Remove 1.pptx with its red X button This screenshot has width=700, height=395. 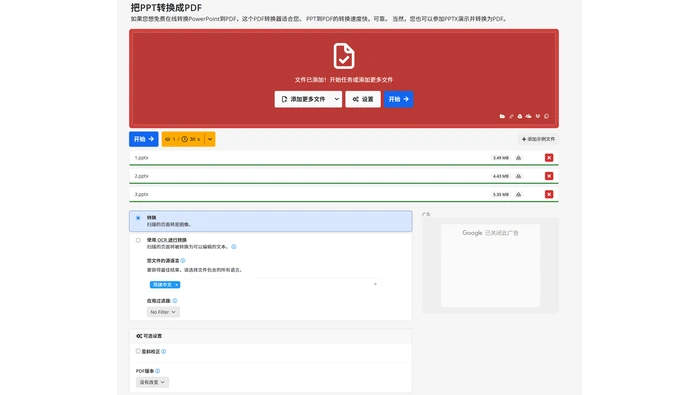pos(549,158)
